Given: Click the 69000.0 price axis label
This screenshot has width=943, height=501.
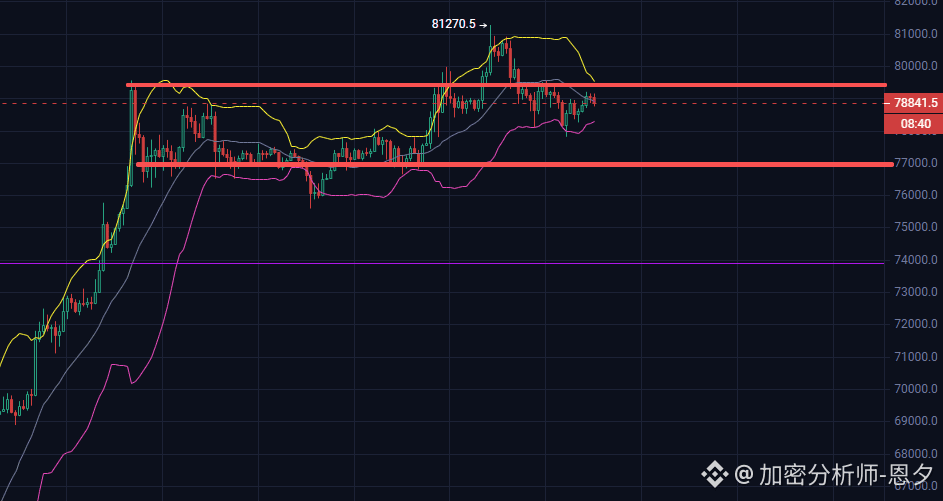Looking at the screenshot, I should [x=915, y=421].
